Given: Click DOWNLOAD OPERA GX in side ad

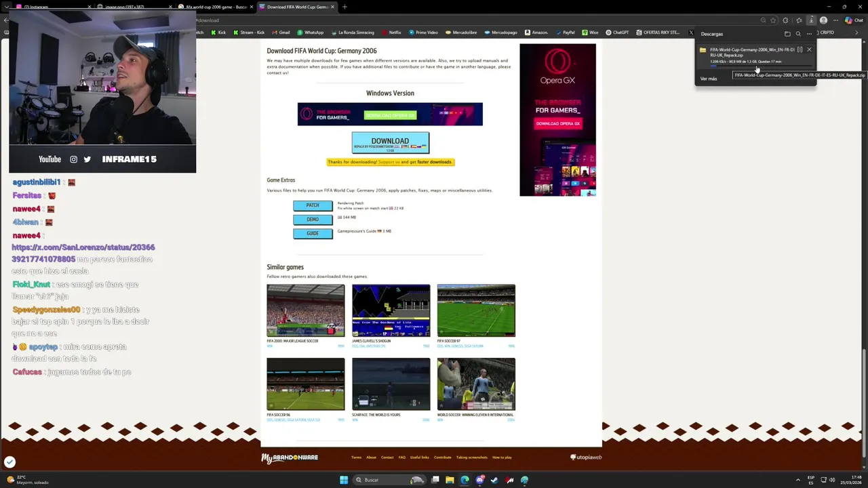Looking at the screenshot, I should [x=557, y=123].
